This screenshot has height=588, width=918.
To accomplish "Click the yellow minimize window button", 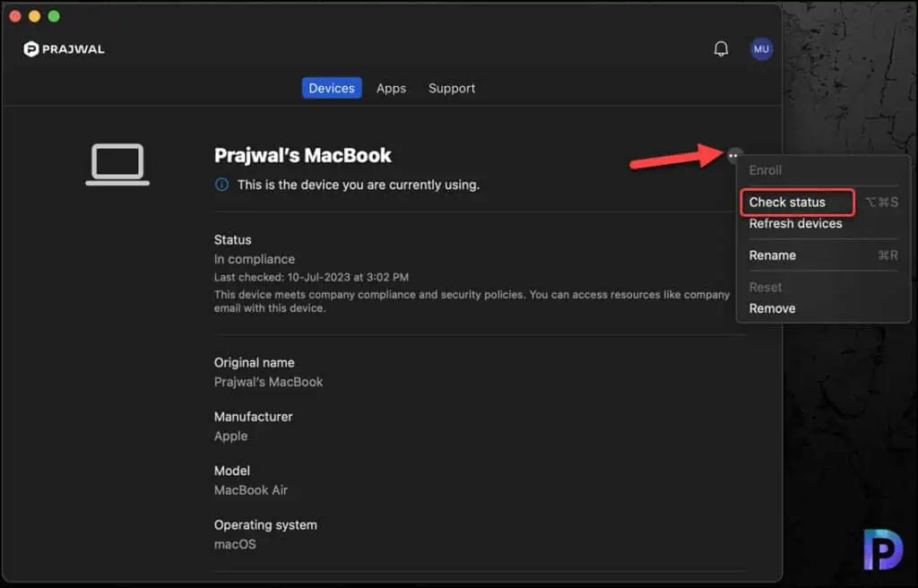I will tap(35, 16).
